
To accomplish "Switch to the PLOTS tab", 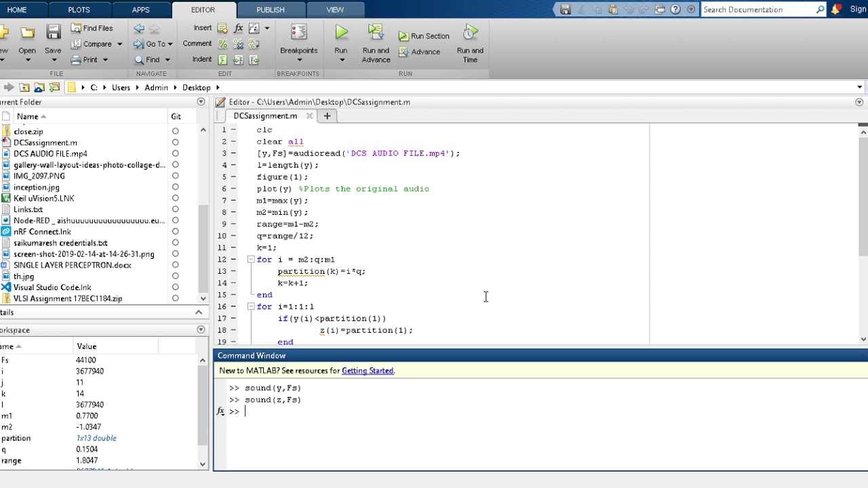I will point(79,9).
